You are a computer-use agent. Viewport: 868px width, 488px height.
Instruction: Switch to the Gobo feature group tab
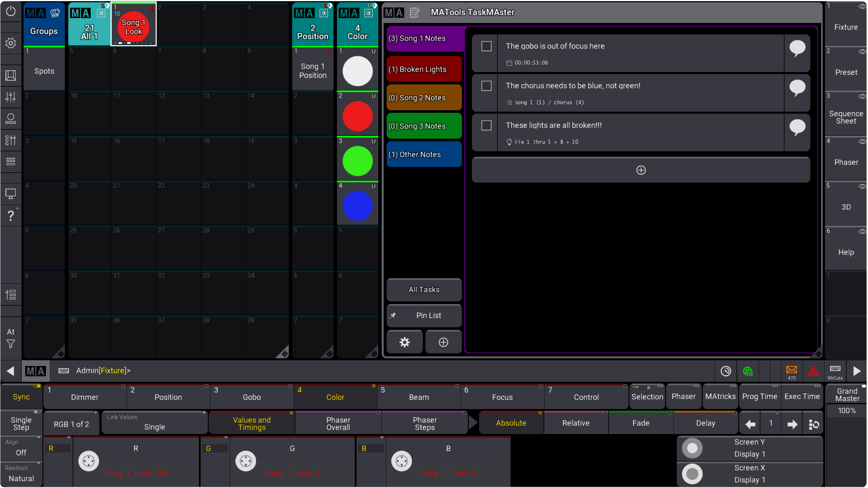point(252,397)
